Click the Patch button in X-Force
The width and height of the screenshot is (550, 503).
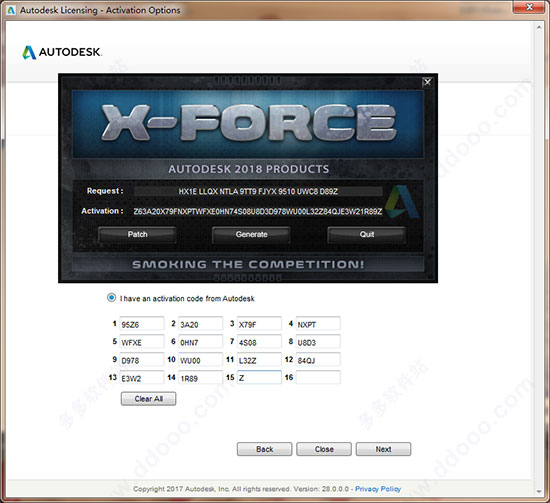(x=137, y=234)
